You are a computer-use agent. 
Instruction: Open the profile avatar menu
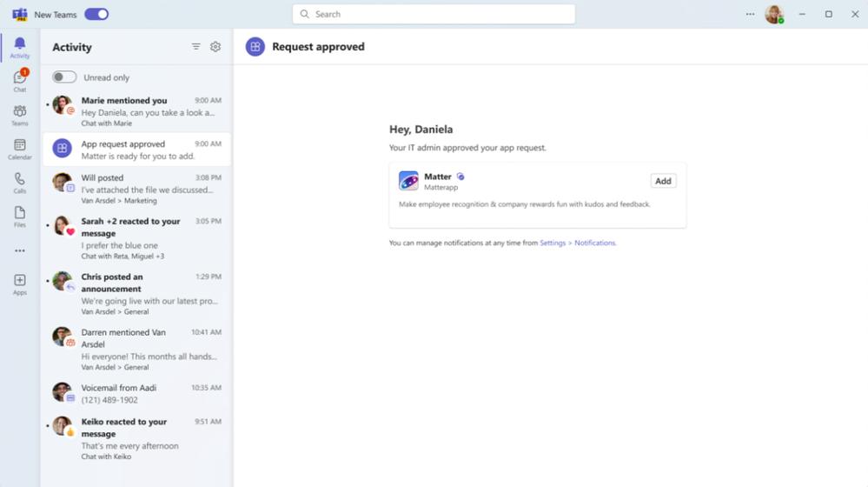tap(774, 15)
